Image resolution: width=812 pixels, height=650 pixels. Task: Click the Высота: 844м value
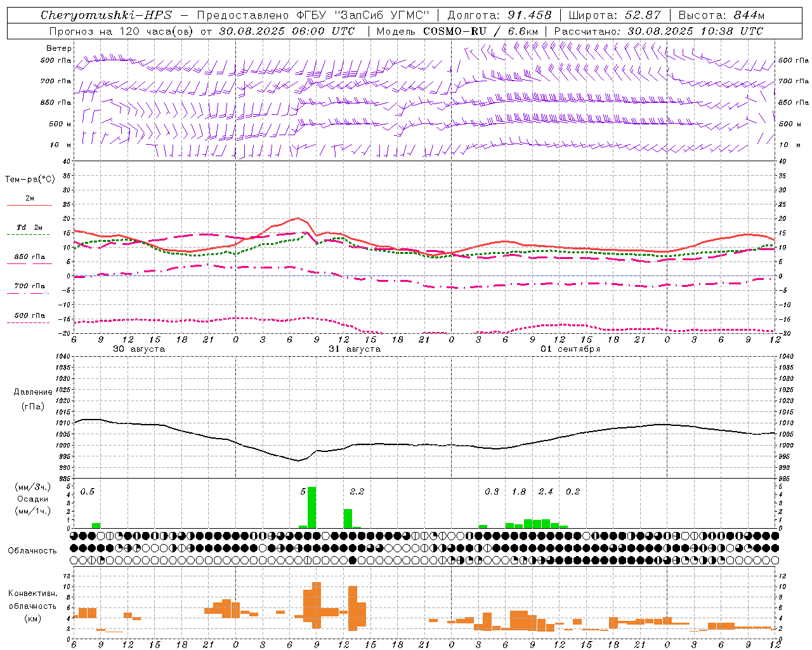tap(721, 15)
